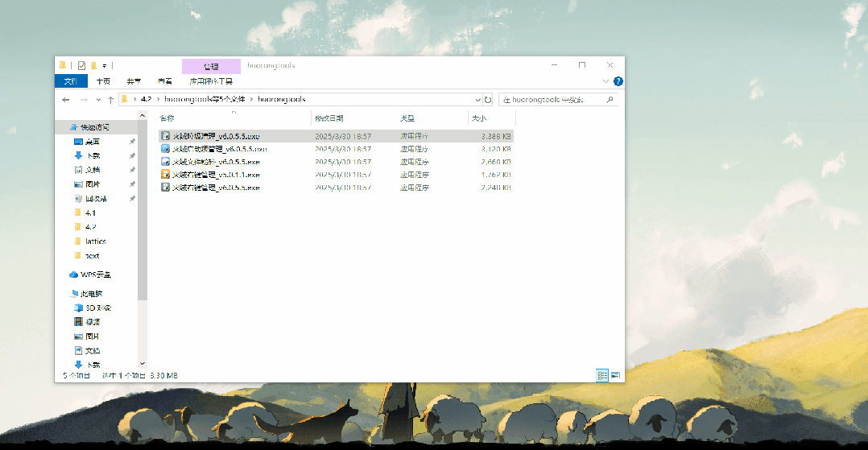Screen dimensions: 868x450
Task: Refresh the huorongtools folder view
Action: click(x=488, y=100)
